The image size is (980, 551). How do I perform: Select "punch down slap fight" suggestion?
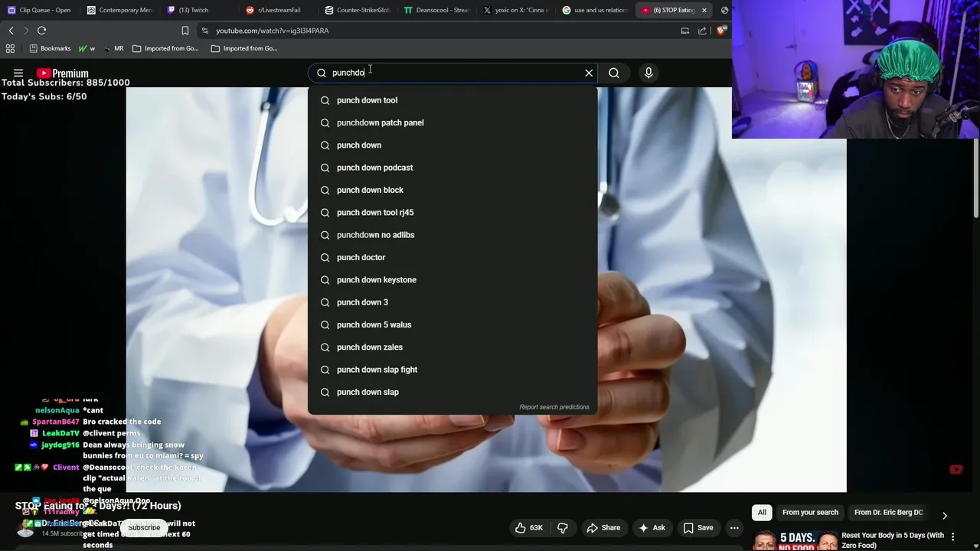point(452,370)
